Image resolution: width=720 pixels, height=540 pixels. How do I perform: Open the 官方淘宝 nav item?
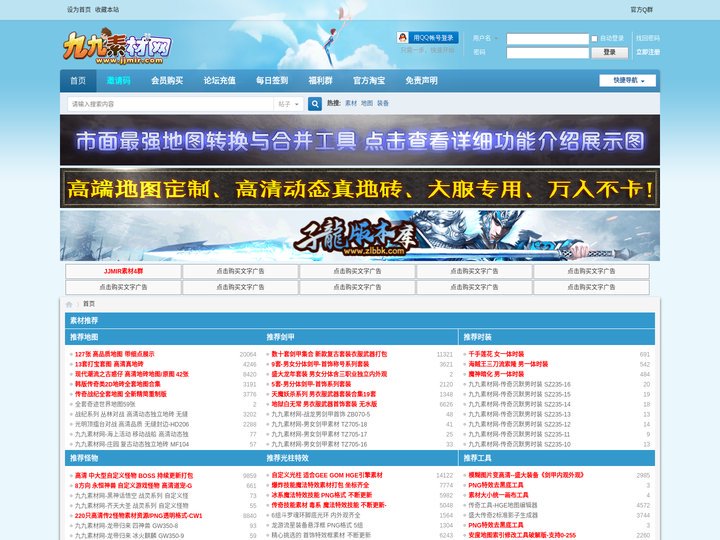369,80
